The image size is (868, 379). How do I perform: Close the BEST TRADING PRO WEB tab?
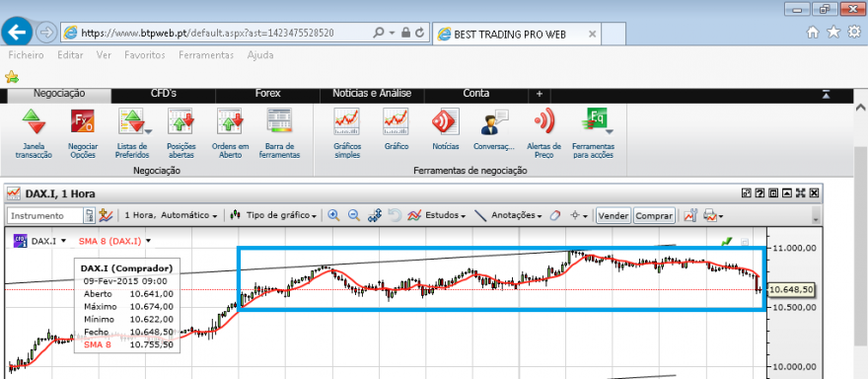592,34
